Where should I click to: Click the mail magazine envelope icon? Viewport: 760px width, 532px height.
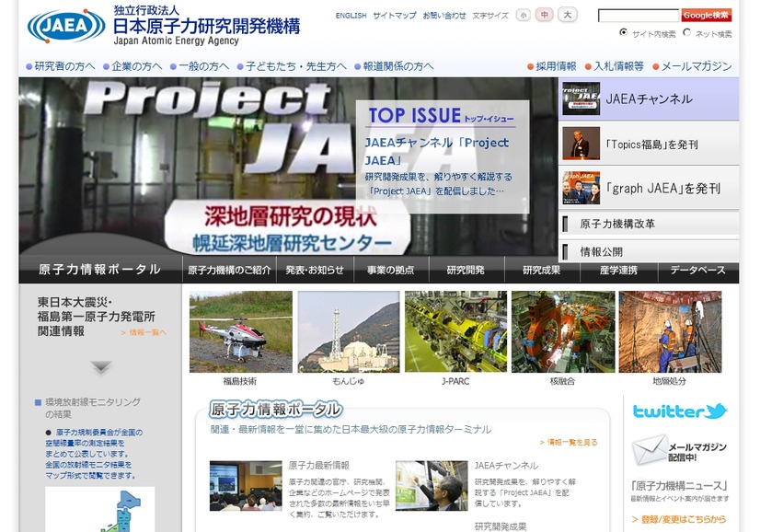[x=650, y=450]
